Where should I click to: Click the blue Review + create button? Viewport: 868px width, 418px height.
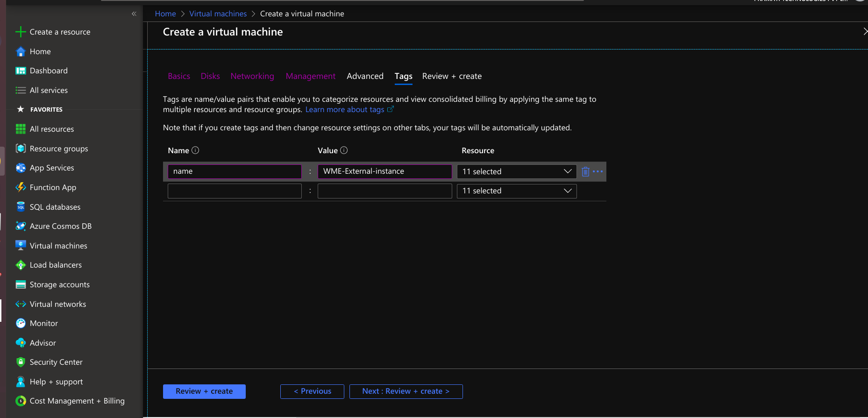(204, 391)
